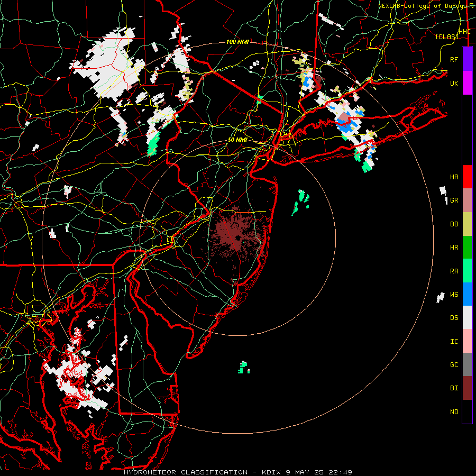Click the olive BD big drops swatch
The image size is (476, 476).
(467, 224)
